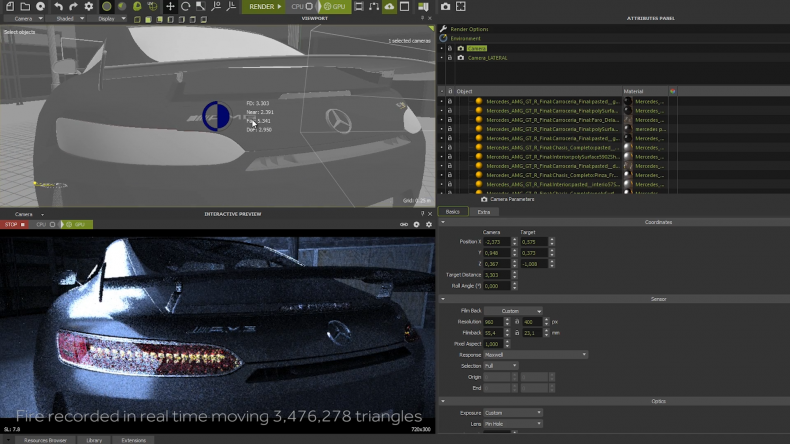The height and width of the screenshot is (444, 790).
Task: Click the undo arrow in the toolbar
Action: pos(58,7)
